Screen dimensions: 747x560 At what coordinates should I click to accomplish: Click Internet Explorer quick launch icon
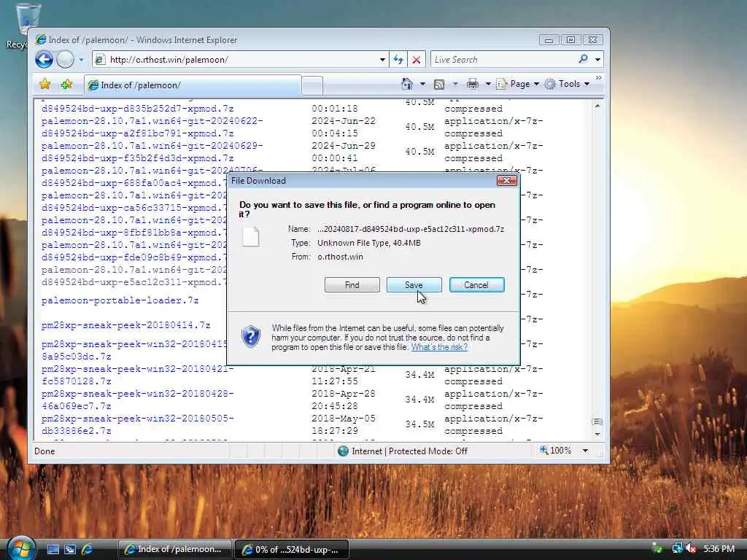87,550
